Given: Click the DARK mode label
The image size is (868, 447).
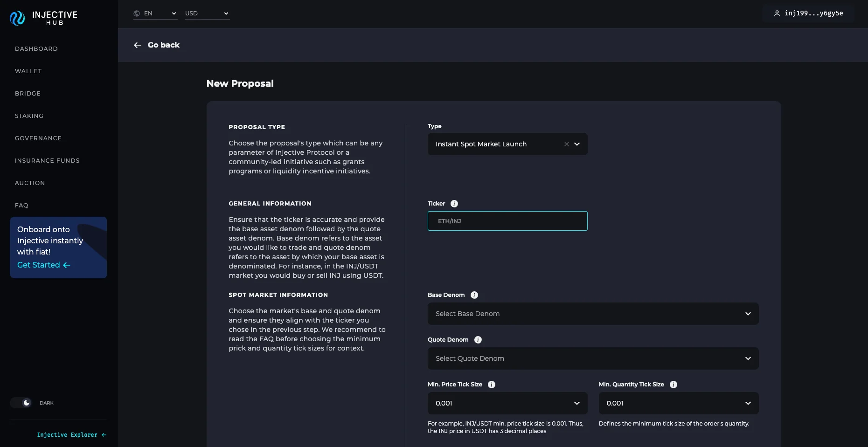Looking at the screenshot, I should click(47, 403).
